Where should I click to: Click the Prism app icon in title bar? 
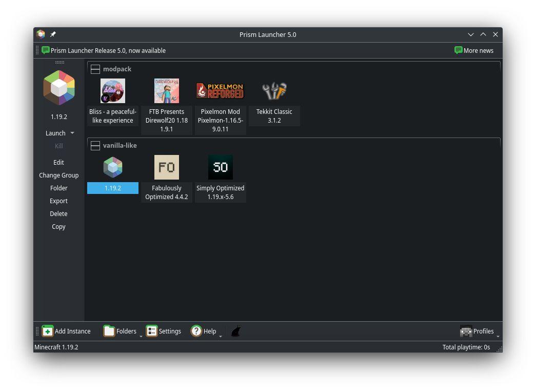41,34
